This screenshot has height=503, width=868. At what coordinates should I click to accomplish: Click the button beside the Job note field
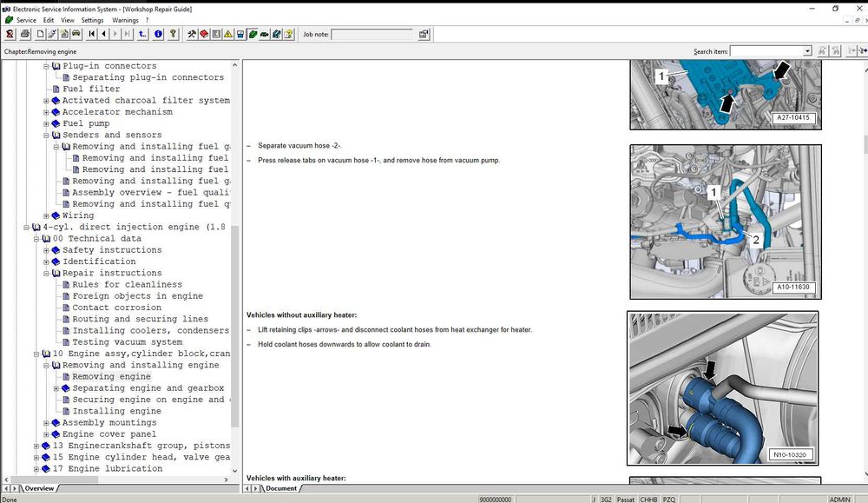[x=424, y=35]
